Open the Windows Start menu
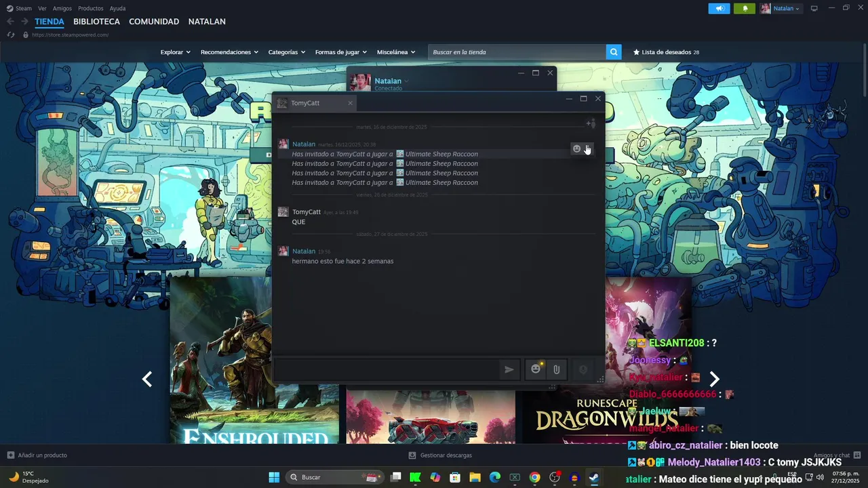The width and height of the screenshot is (868, 488). point(274,477)
